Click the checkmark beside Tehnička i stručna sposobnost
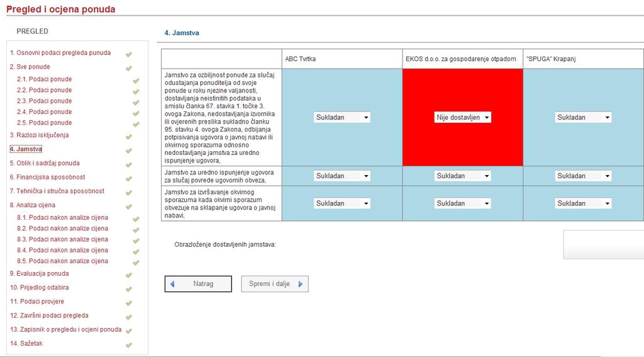 pyautogui.click(x=129, y=193)
